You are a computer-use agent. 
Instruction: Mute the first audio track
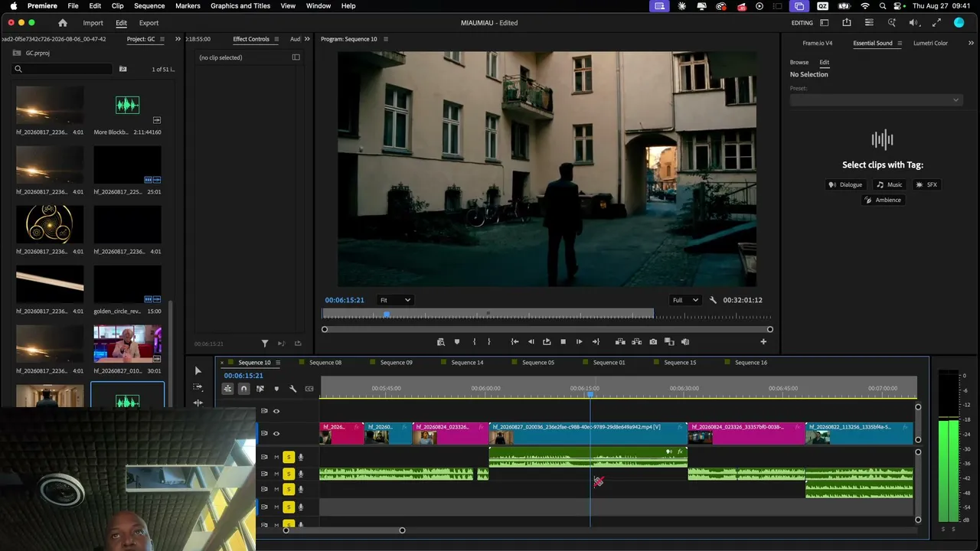(x=276, y=458)
